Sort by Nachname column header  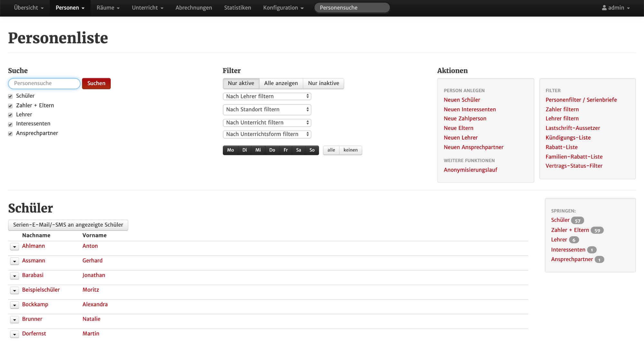tap(36, 235)
